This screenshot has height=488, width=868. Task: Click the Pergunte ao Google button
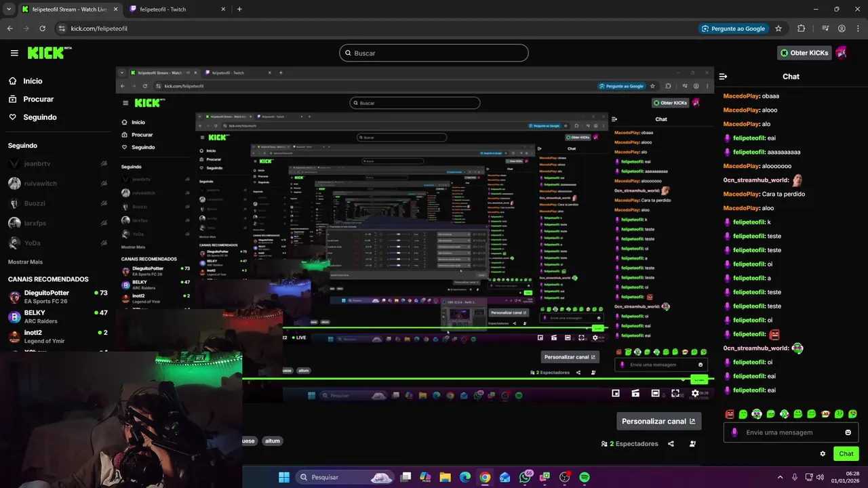click(x=733, y=28)
